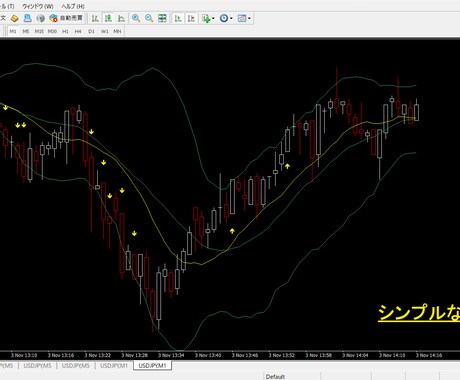The height and width of the screenshot is (380, 460).
Task: Select the MN monthly timeframe
Action: [x=117, y=31]
